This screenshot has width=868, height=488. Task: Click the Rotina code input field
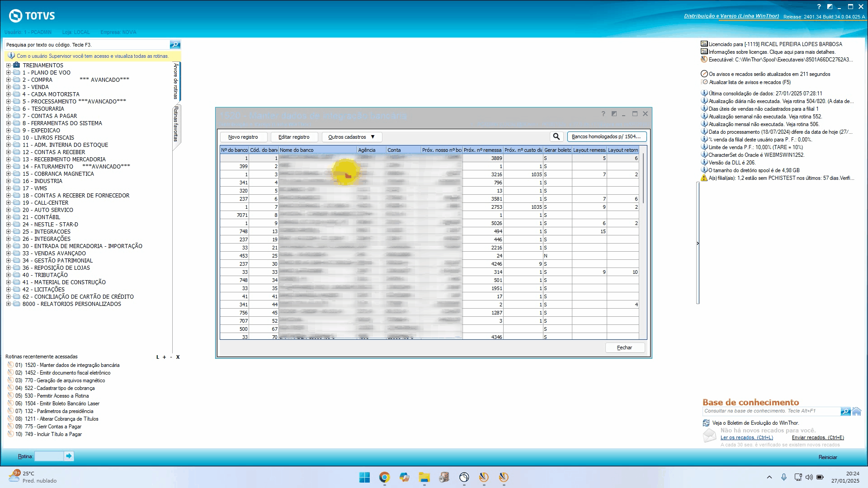click(49, 456)
